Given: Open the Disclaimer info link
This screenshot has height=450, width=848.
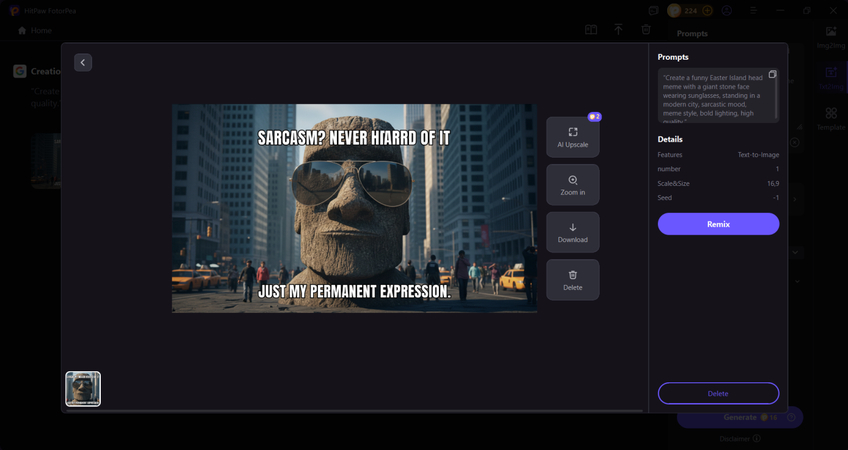Looking at the screenshot, I should (740, 439).
